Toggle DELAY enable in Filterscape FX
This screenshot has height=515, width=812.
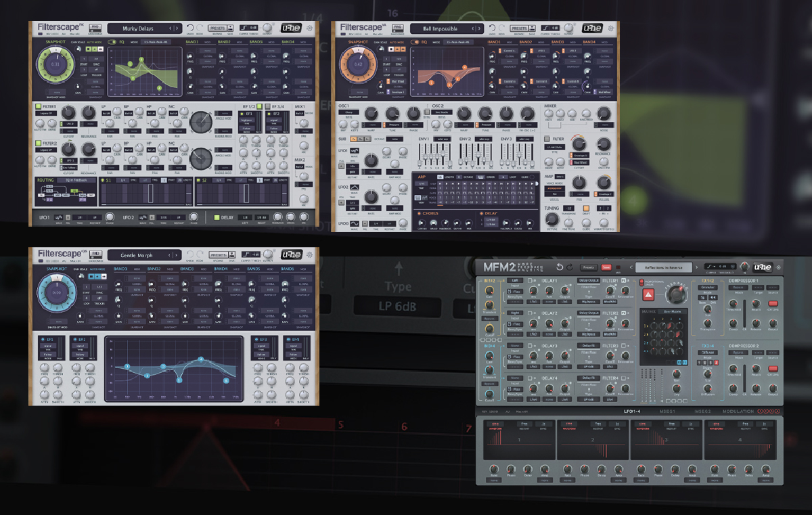217,217
